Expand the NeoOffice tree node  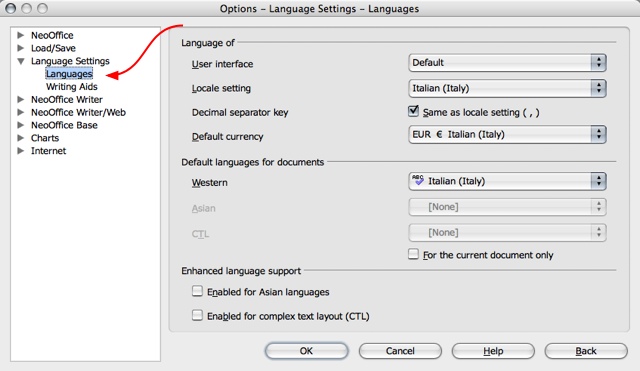[x=20, y=36]
